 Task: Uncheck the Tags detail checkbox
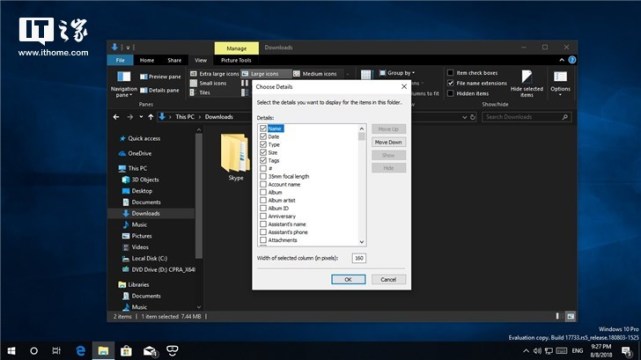(x=263, y=160)
